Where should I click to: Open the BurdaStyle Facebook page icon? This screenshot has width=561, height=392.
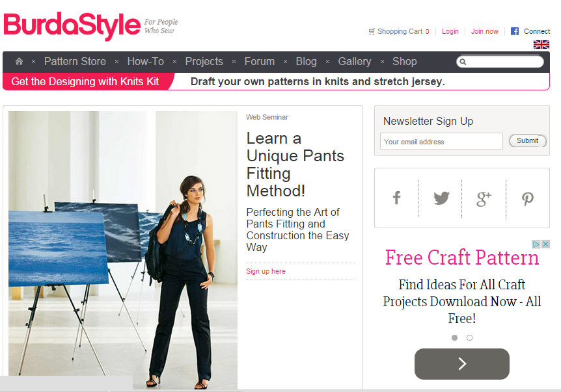click(396, 198)
